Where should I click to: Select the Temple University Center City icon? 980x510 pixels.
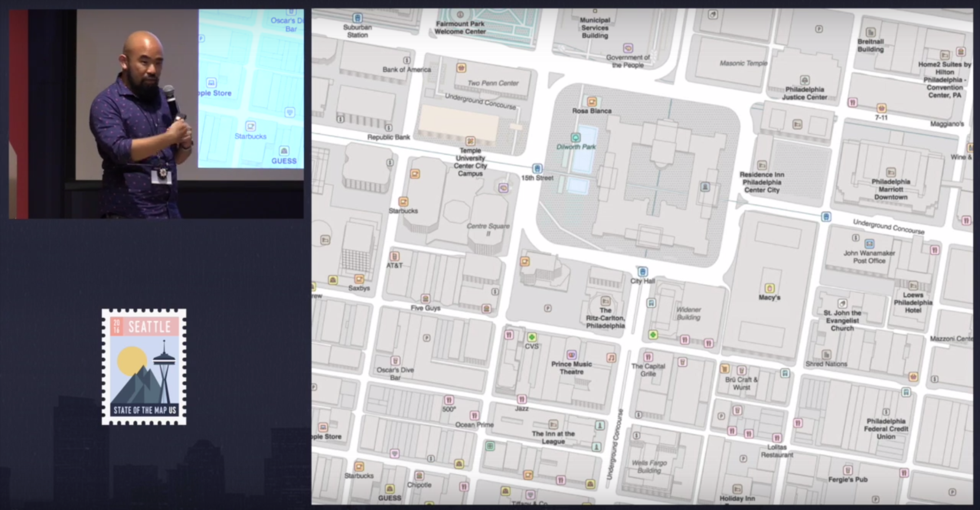tap(470, 141)
